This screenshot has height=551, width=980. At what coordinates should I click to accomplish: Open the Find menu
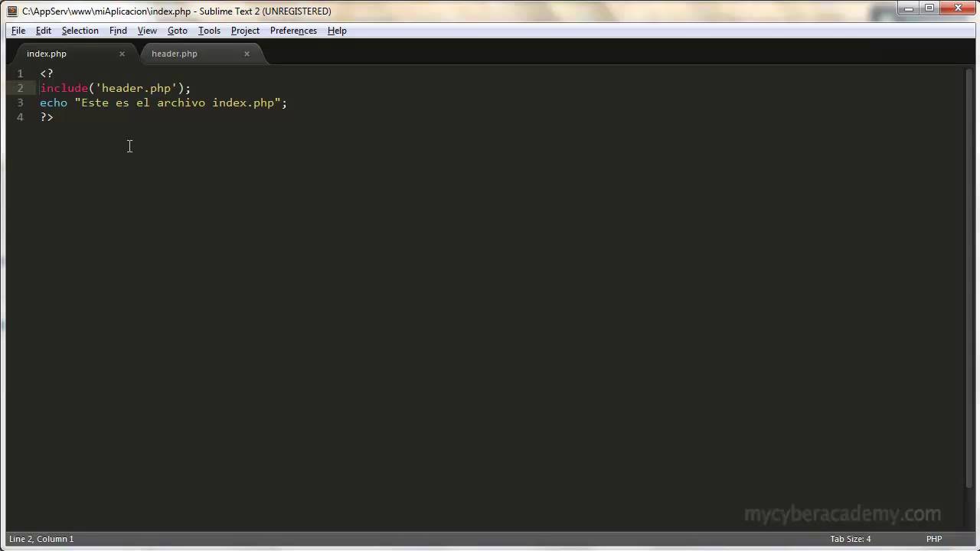pyautogui.click(x=118, y=31)
